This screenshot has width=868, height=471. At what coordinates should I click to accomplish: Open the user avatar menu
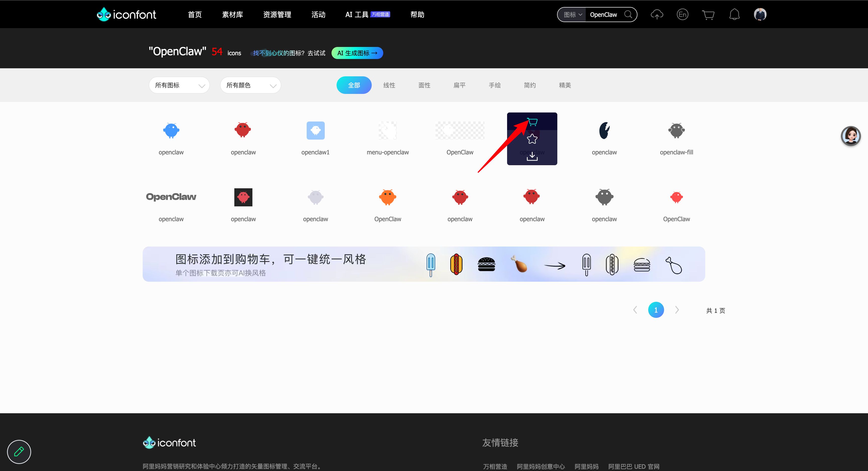point(760,15)
